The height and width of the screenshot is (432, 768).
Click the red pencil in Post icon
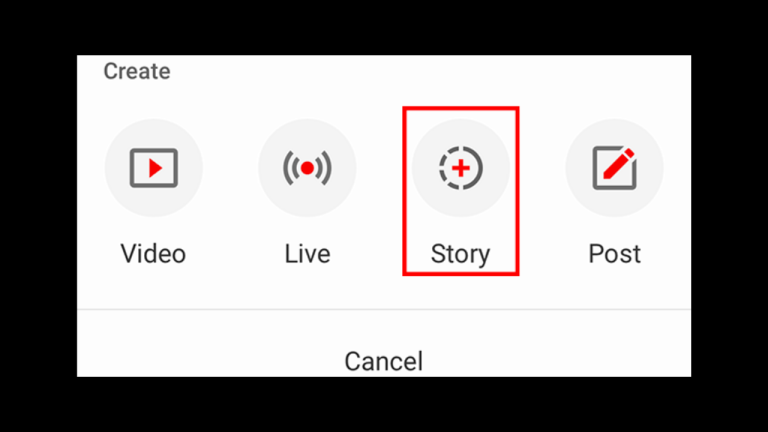(619, 164)
